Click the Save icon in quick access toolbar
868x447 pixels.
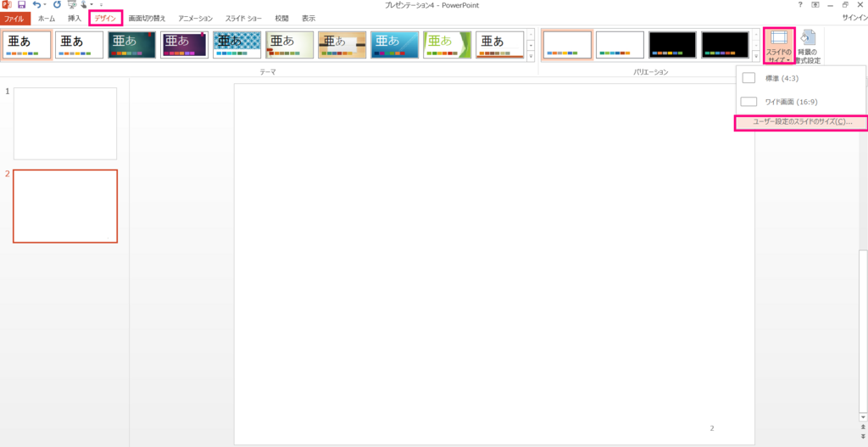pyautogui.click(x=21, y=5)
